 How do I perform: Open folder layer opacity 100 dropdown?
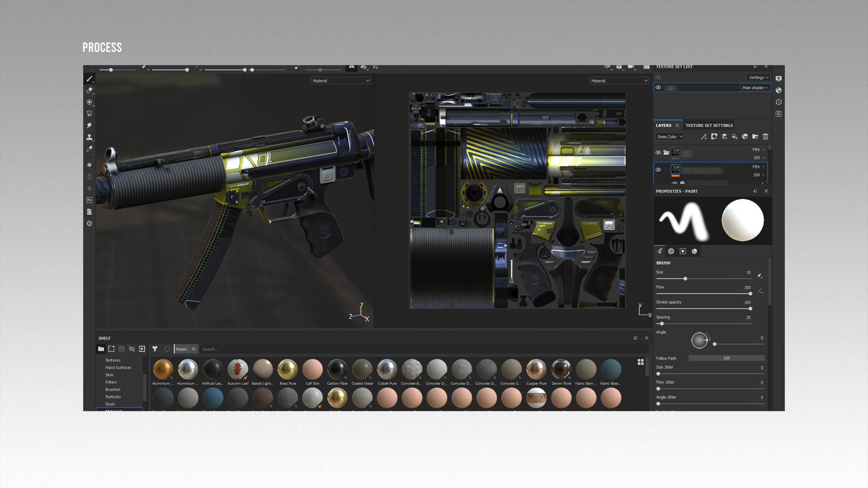[759, 158]
